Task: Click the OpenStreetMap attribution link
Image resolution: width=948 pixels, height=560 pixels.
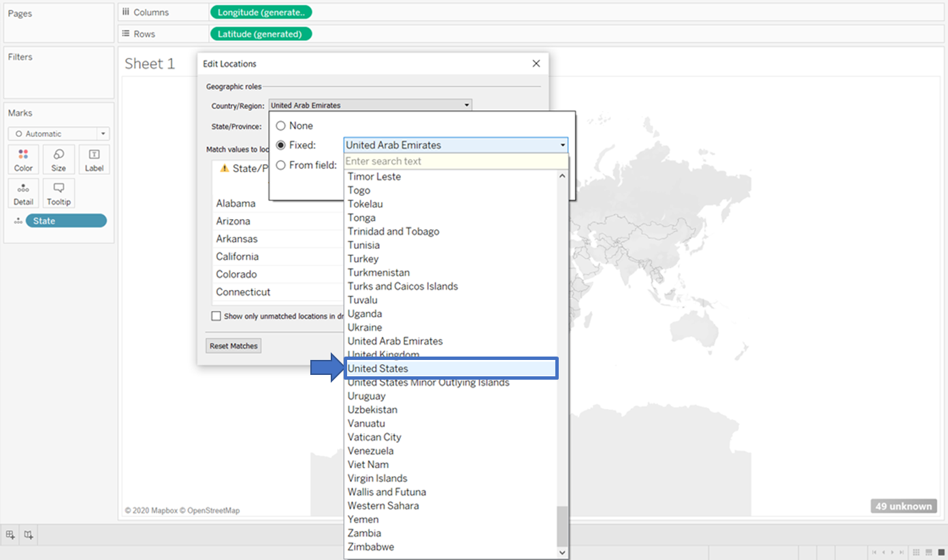Action: [x=213, y=510]
